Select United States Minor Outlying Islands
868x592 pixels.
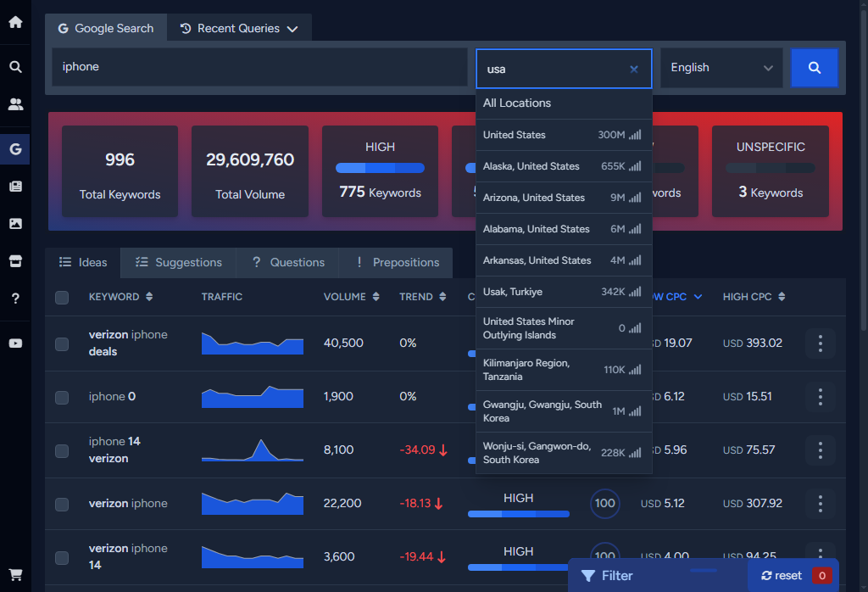(564, 328)
